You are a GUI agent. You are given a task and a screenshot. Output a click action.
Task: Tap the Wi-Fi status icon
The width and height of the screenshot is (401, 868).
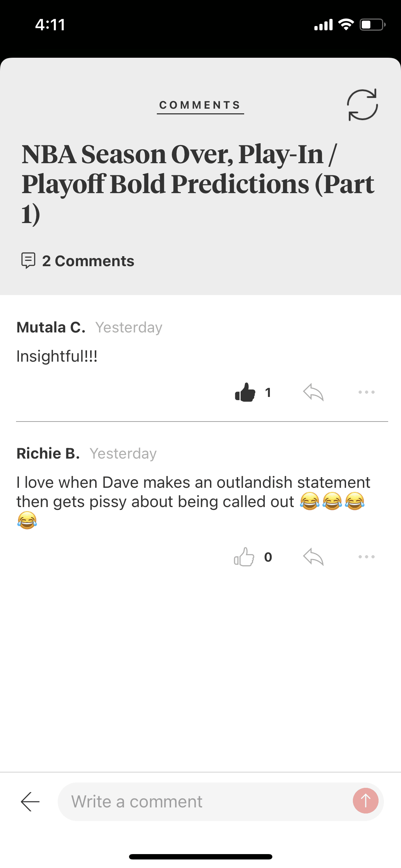345,25
